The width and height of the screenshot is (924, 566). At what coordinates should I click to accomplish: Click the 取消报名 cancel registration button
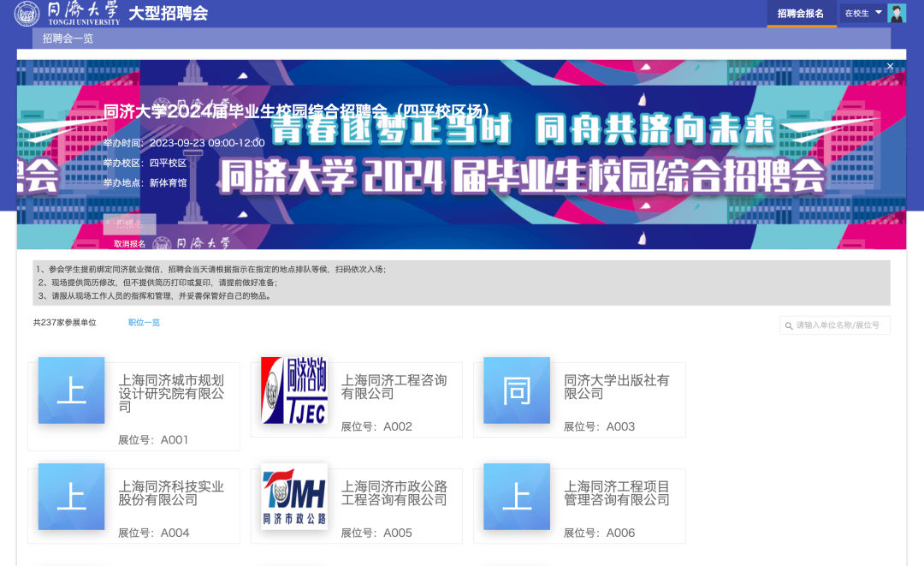(129, 242)
